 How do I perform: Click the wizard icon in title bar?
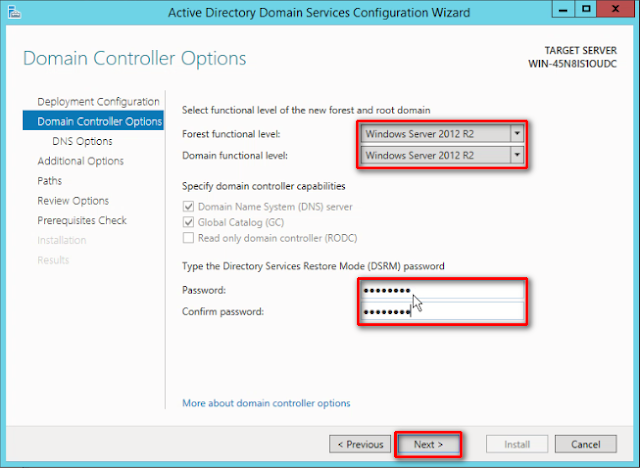point(14,12)
